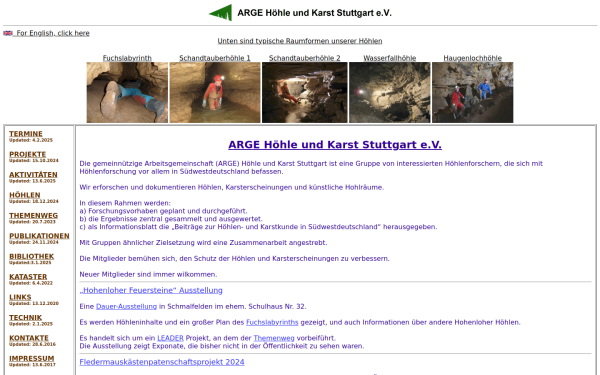The image size is (600, 375).
Task: Click the main heading 'ARGE Höhle und Karst Stuttgart e.V.' link
Action: coord(335,145)
